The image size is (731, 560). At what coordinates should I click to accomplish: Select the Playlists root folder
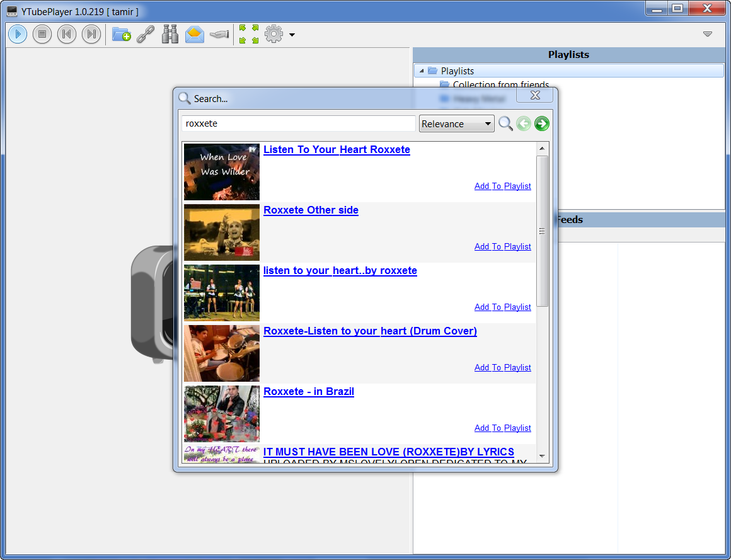coord(569,71)
